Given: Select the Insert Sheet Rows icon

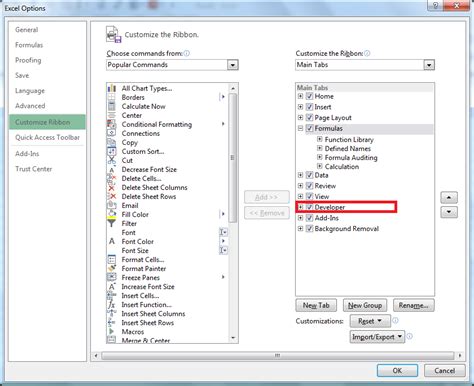Looking at the screenshot, I should 112,322.
